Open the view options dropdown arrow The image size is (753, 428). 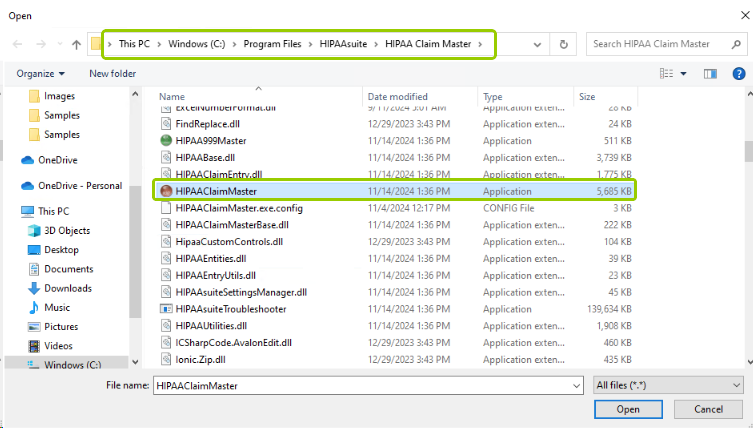pyautogui.click(x=683, y=73)
